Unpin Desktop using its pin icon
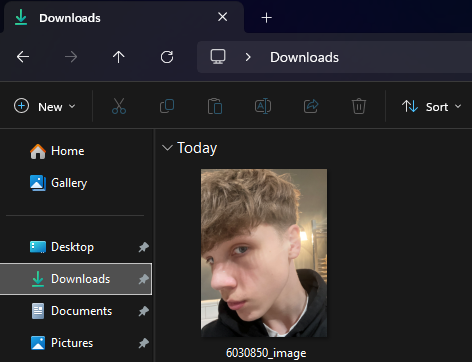Image resolution: width=472 pixels, height=362 pixels. click(144, 247)
